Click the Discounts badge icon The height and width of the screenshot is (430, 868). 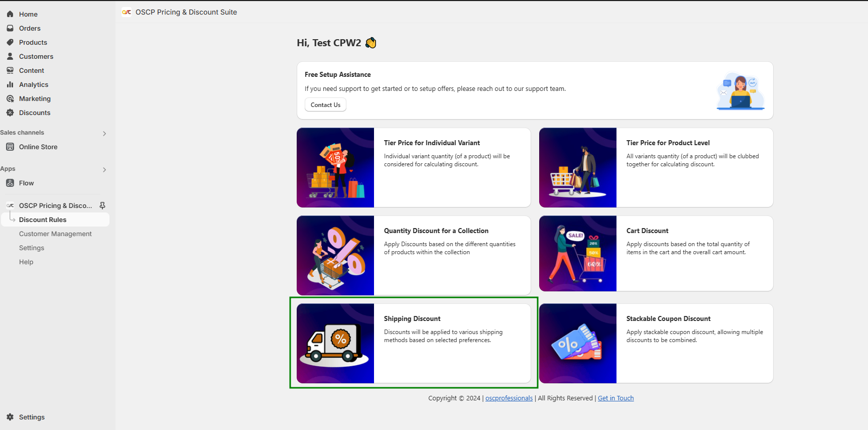click(x=10, y=113)
